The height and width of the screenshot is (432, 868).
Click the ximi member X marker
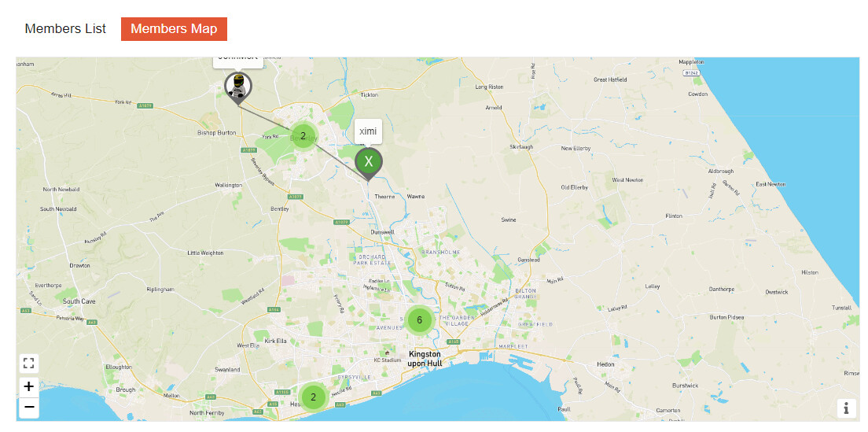tap(368, 162)
